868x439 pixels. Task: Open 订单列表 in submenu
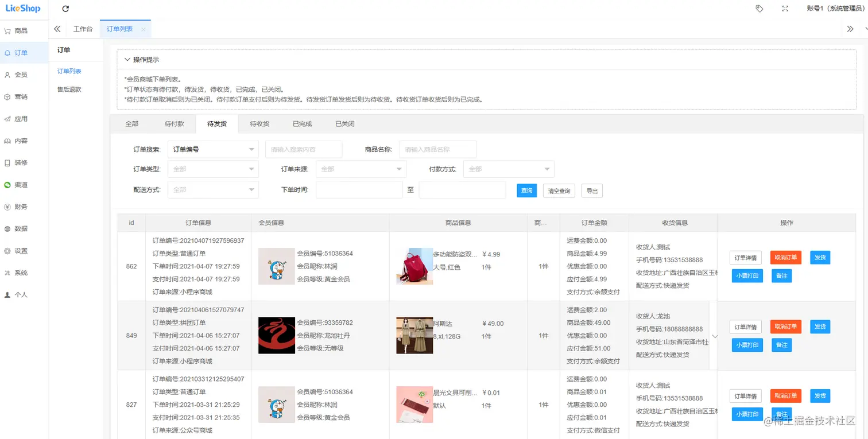click(69, 71)
